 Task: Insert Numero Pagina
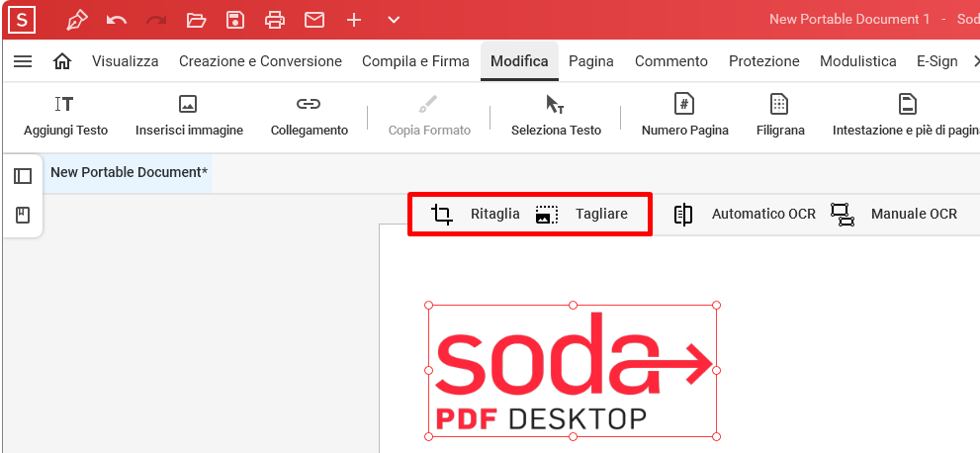[x=685, y=116]
